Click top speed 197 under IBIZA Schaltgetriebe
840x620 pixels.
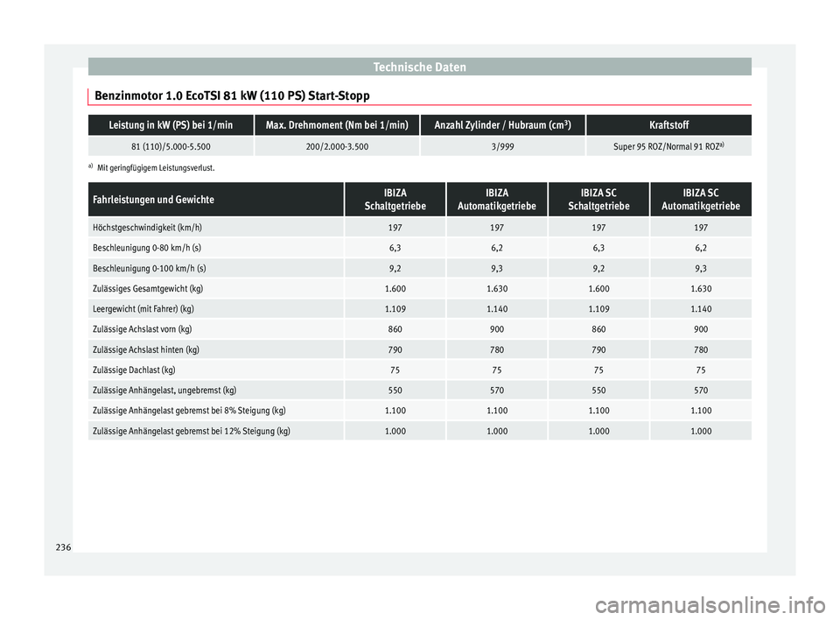click(395, 228)
